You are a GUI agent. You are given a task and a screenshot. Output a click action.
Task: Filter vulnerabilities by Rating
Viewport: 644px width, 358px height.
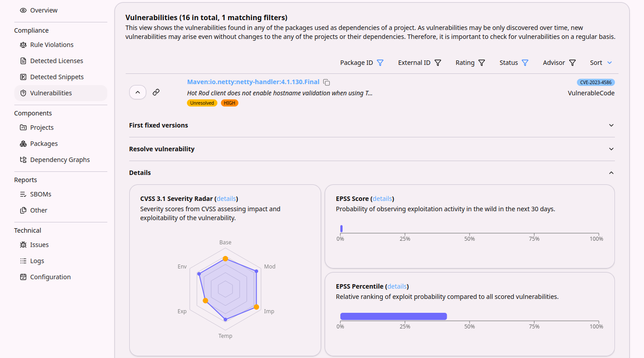point(482,63)
